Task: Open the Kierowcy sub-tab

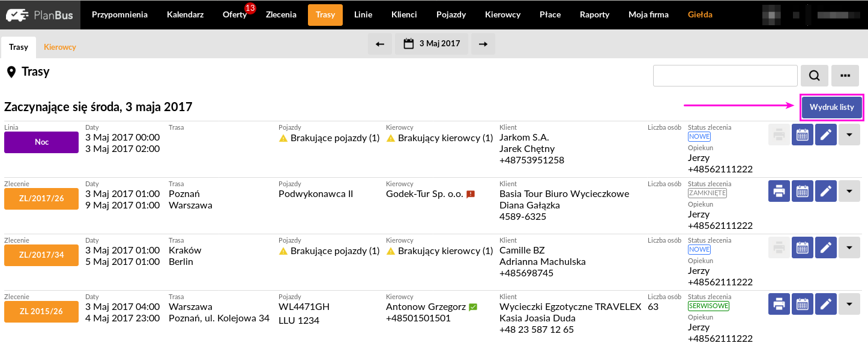Action: pyautogui.click(x=60, y=47)
